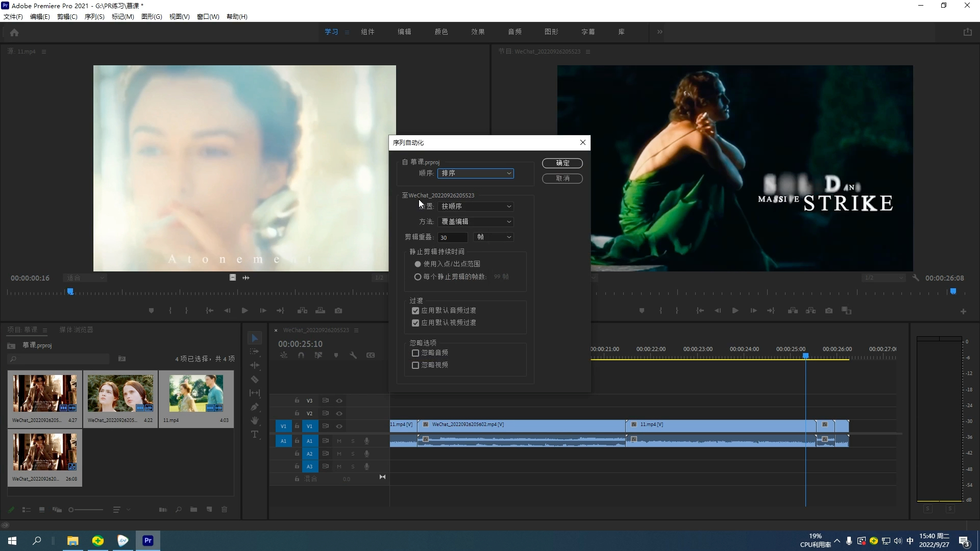The height and width of the screenshot is (551, 980).
Task: Select the Track Select Forward tool
Action: click(255, 352)
